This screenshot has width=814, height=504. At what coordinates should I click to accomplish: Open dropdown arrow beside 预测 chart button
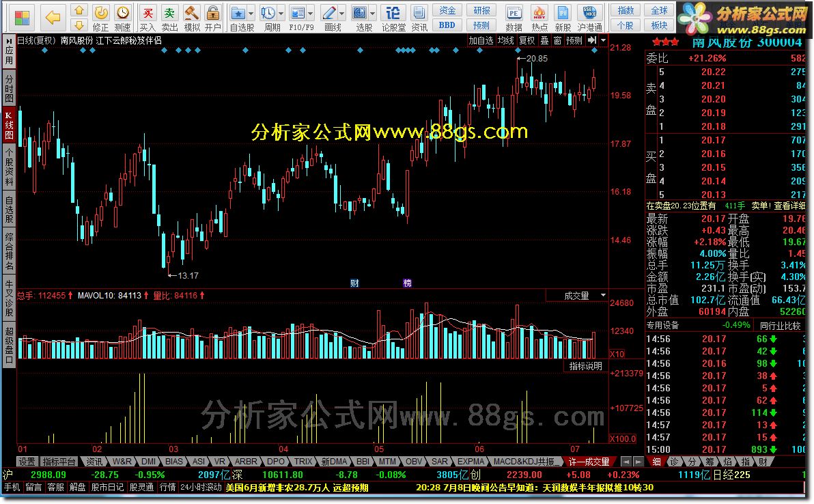coord(603,40)
